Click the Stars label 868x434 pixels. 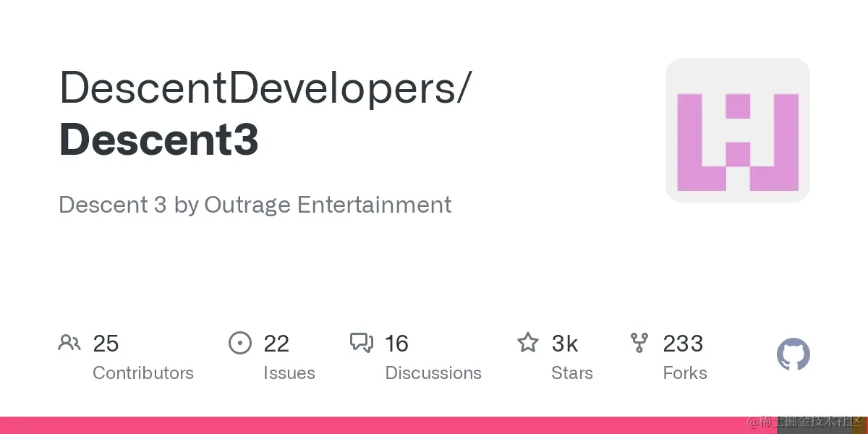coord(572,373)
